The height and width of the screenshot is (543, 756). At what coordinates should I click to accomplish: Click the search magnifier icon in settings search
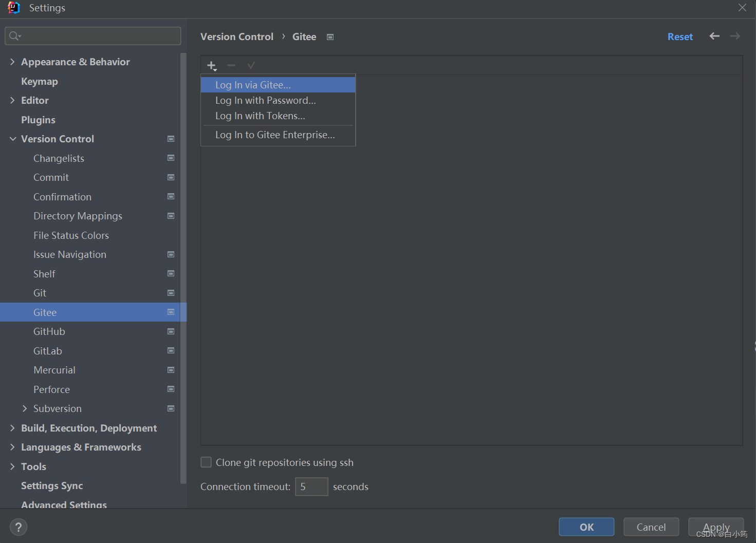14,36
